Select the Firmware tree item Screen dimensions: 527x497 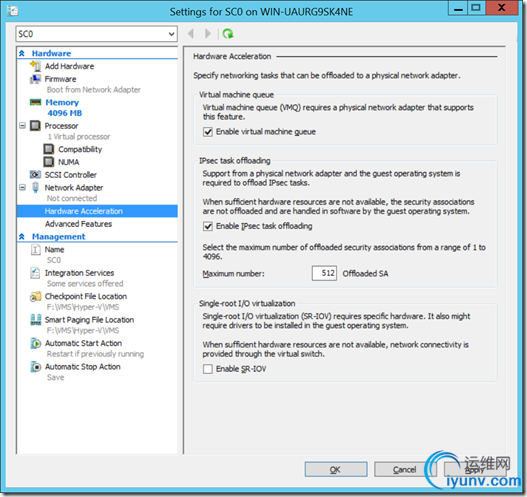60,79
